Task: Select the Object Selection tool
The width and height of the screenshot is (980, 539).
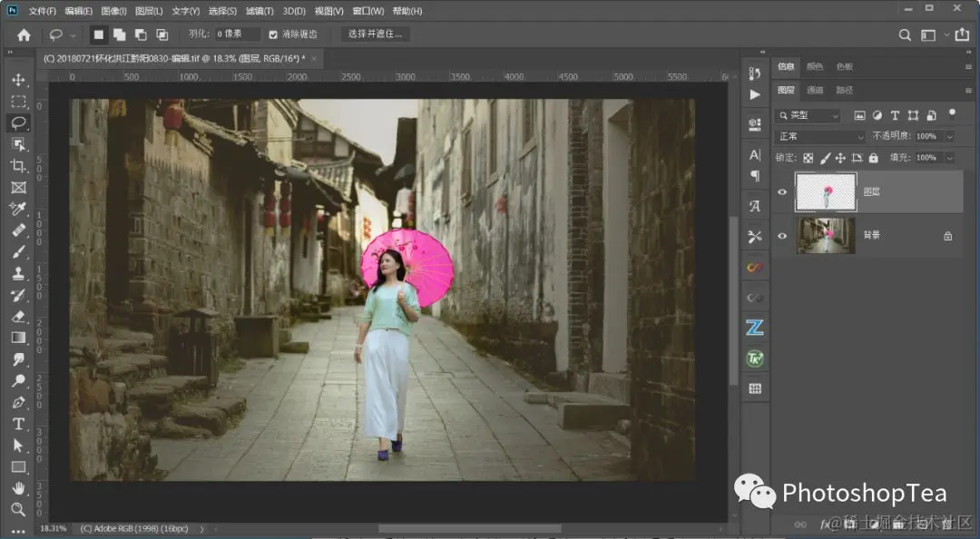Action: pos(18,143)
